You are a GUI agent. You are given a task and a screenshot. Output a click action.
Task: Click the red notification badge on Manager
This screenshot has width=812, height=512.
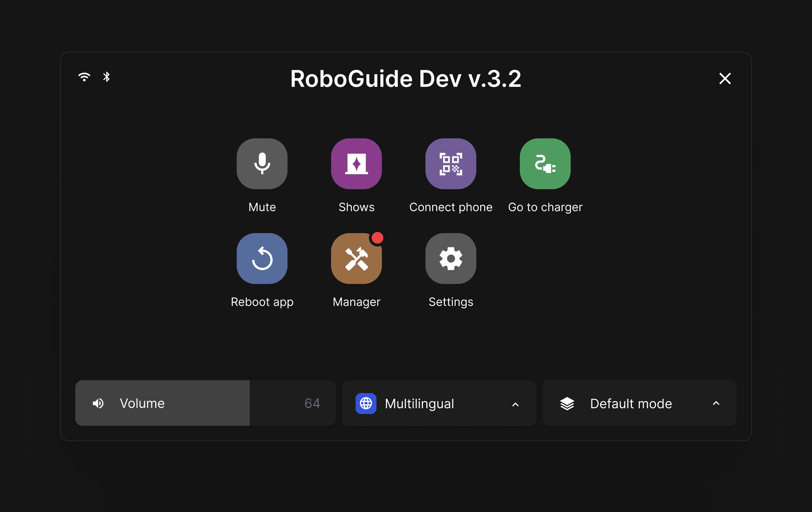377,238
